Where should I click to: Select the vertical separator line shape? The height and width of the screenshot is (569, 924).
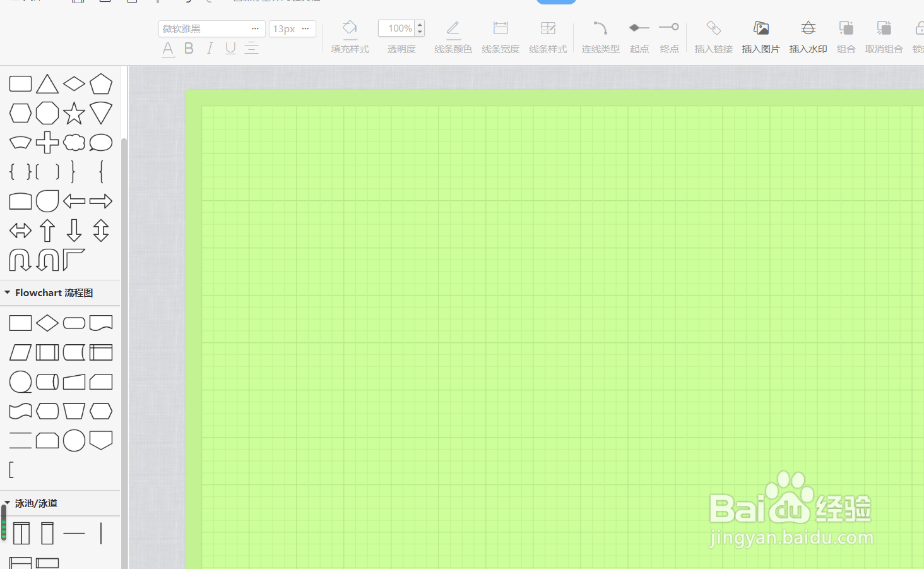[x=101, y=534]
